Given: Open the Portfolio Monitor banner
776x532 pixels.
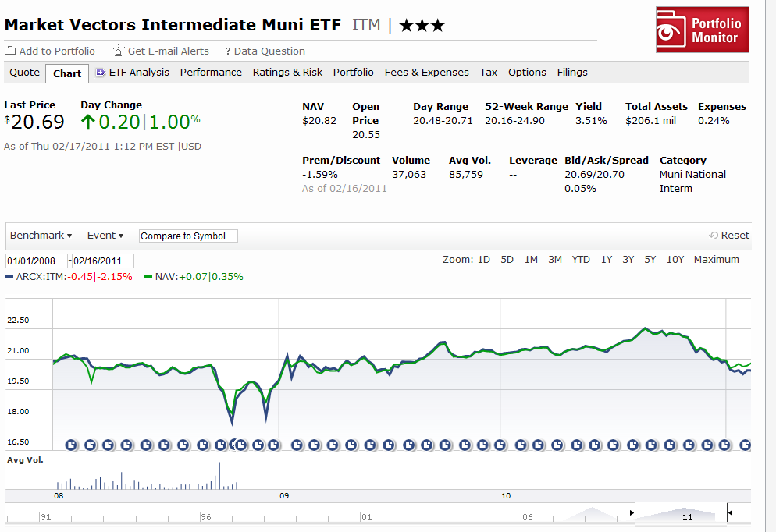Looking at the screenshot, I should point(702,30).
